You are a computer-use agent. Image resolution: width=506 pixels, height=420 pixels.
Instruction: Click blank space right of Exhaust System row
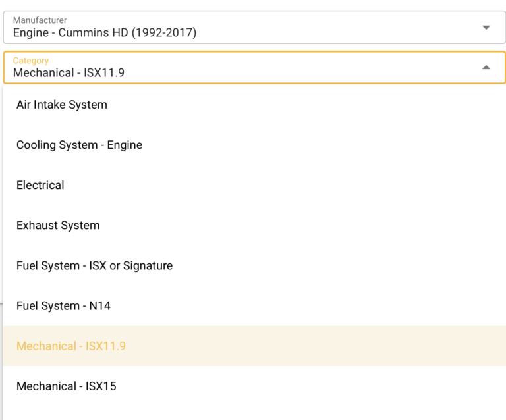tap(296, 225)
